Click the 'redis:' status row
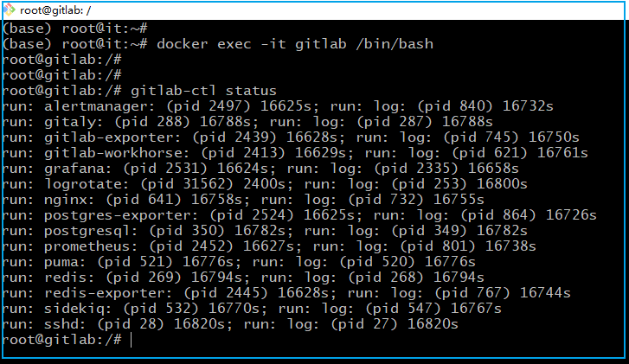The image size is (629, 364). pyautogui.click(x=243, y=278)
